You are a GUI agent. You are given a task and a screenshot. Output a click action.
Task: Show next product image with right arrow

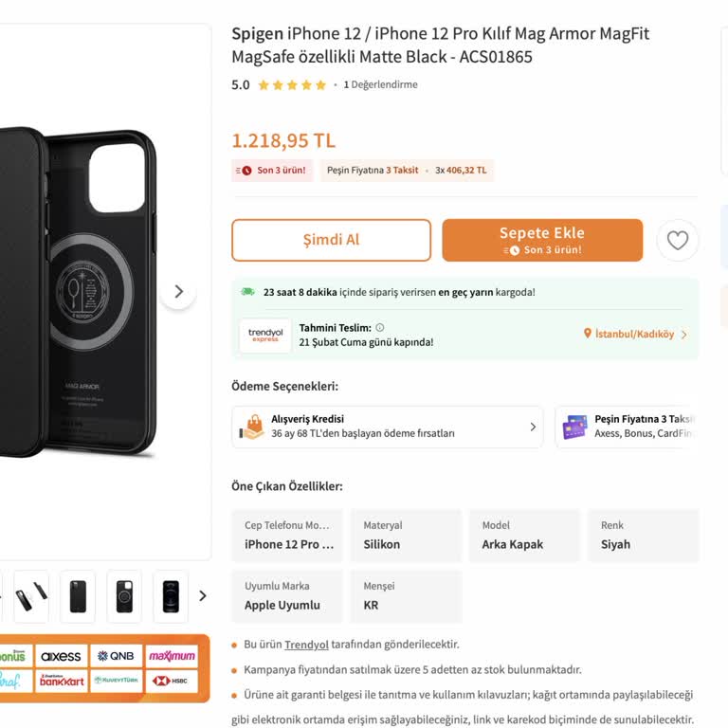click(178, 292)
